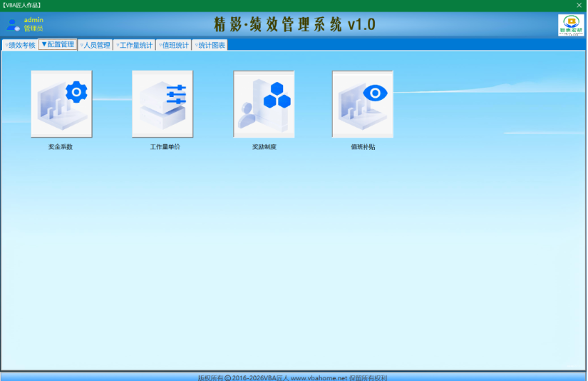
Task: Open the 奖金系数 gear chart icon
Action: tap(61, 104)
